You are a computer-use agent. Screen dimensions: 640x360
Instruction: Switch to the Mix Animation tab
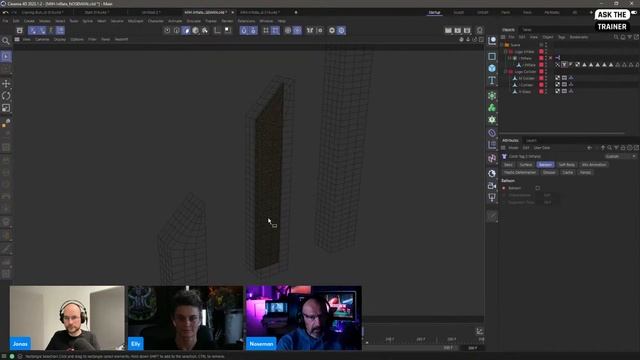tap(594, 164)
